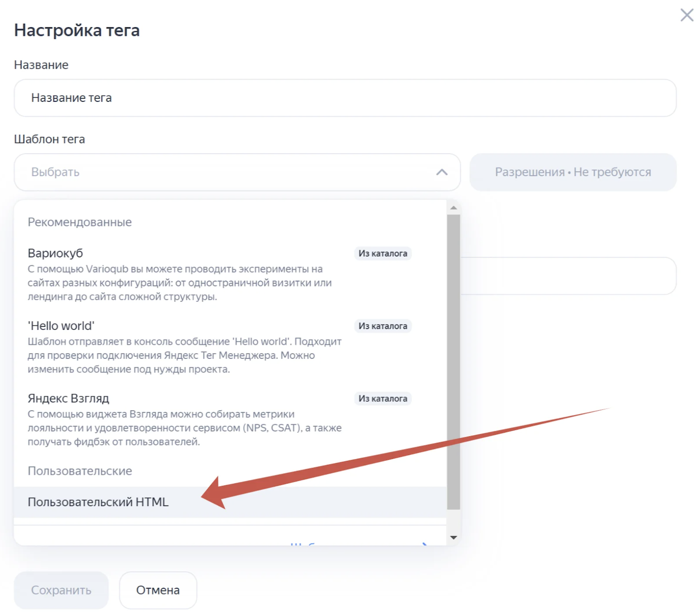Click the 'Отмена' button
The image size is (700, 613).
[158, 590]
